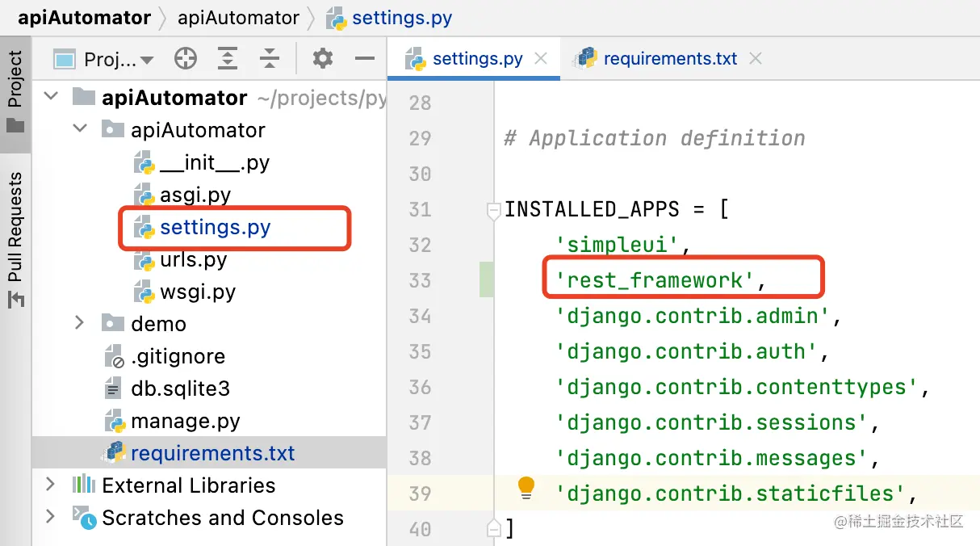980x546 pixels.
Task: Click the Expand All toolbar icon
Action: 228,59
